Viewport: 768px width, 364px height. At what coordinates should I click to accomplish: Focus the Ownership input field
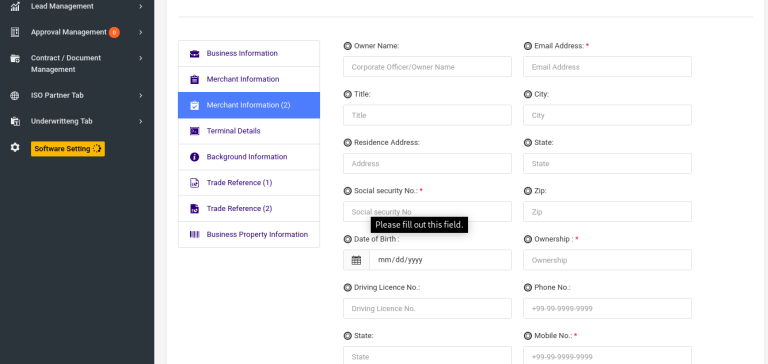607,260
